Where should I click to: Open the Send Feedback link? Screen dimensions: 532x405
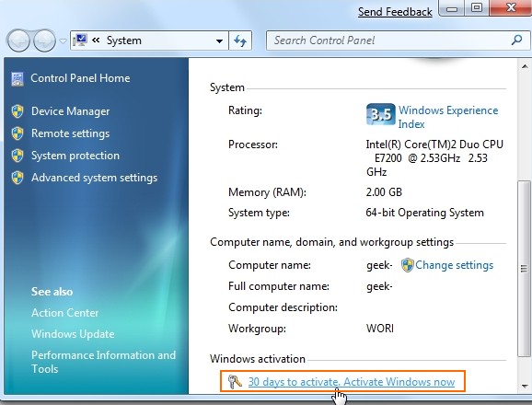tap(395, 12)
